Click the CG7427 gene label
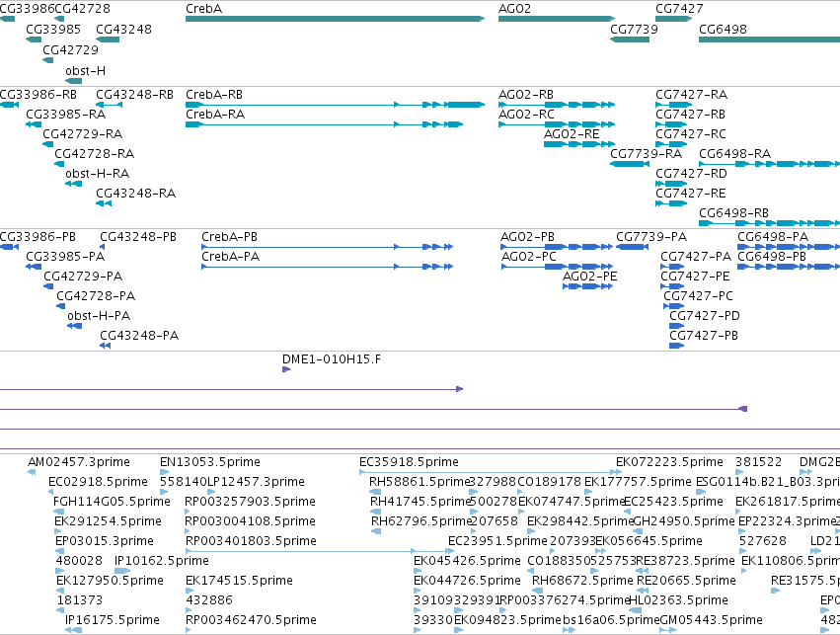The width and height of the screenshot is (840, 635). tap(679, 9)
